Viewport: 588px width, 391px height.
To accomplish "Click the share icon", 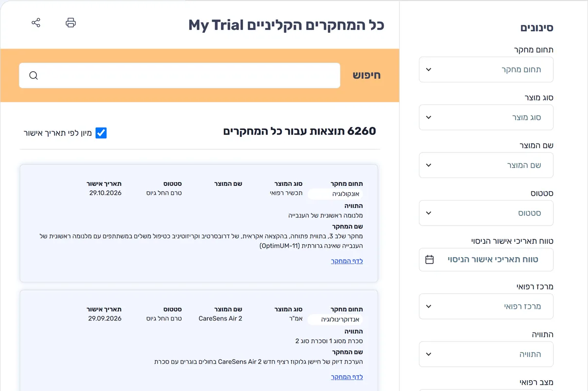I will point(36,23).
